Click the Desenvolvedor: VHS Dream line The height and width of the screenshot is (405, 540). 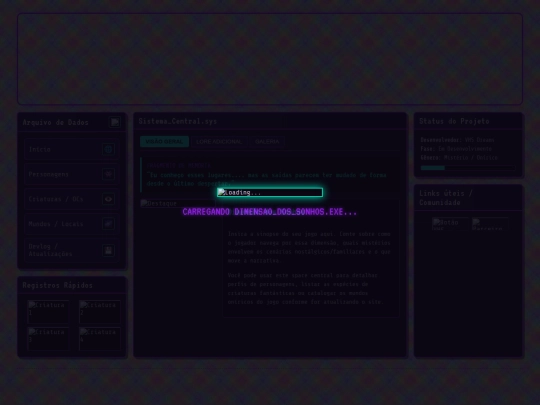(457, 140)
